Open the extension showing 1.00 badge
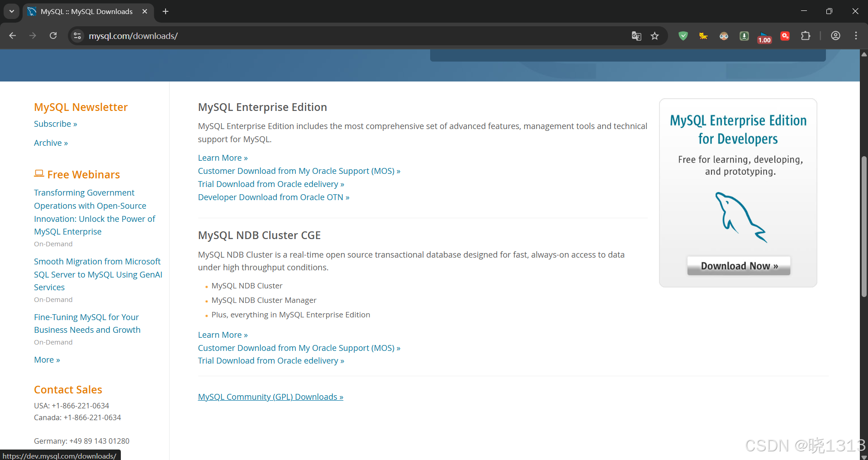 click(764, 37)
